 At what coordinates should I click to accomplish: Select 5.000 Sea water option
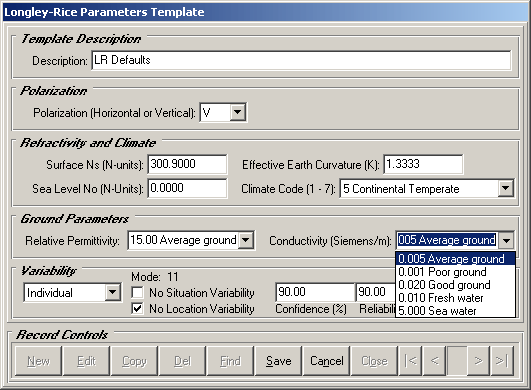point(455,310)
